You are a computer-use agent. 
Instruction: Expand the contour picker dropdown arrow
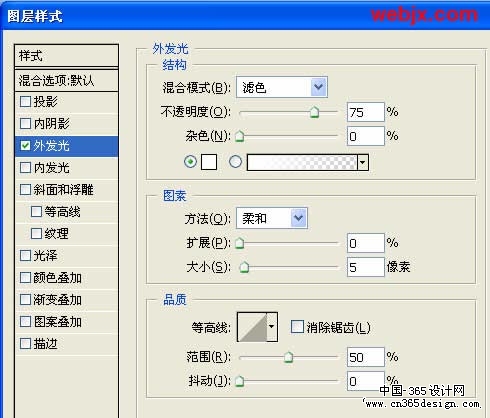[x=272, y=327]
